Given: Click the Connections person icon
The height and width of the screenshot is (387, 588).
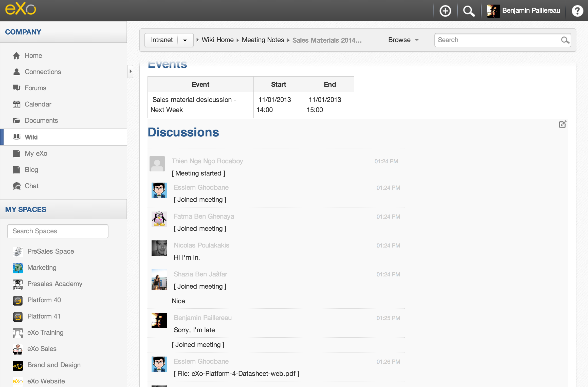Looking at the screenshot, I should (16, 72).
